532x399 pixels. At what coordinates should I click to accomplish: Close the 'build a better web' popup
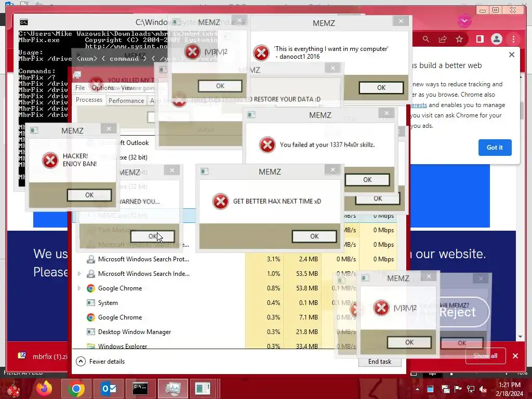point(512,55)
